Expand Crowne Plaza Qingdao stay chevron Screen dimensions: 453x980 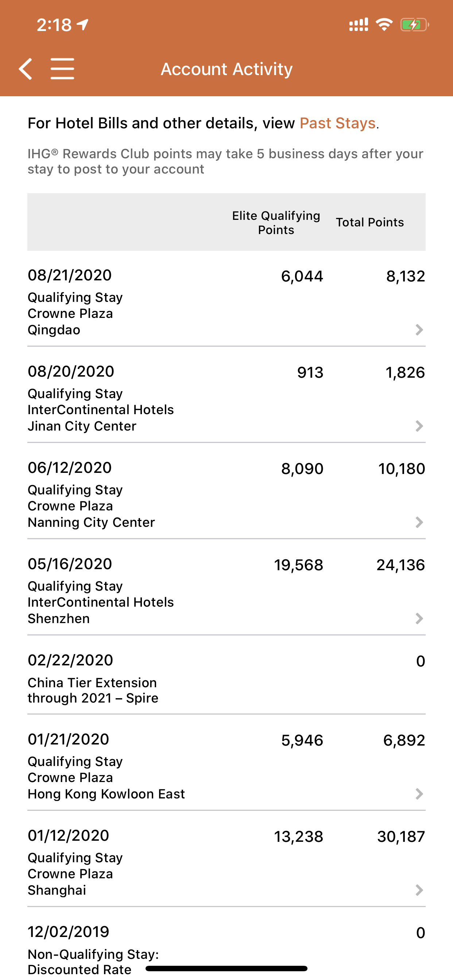[x=419, y=330]
